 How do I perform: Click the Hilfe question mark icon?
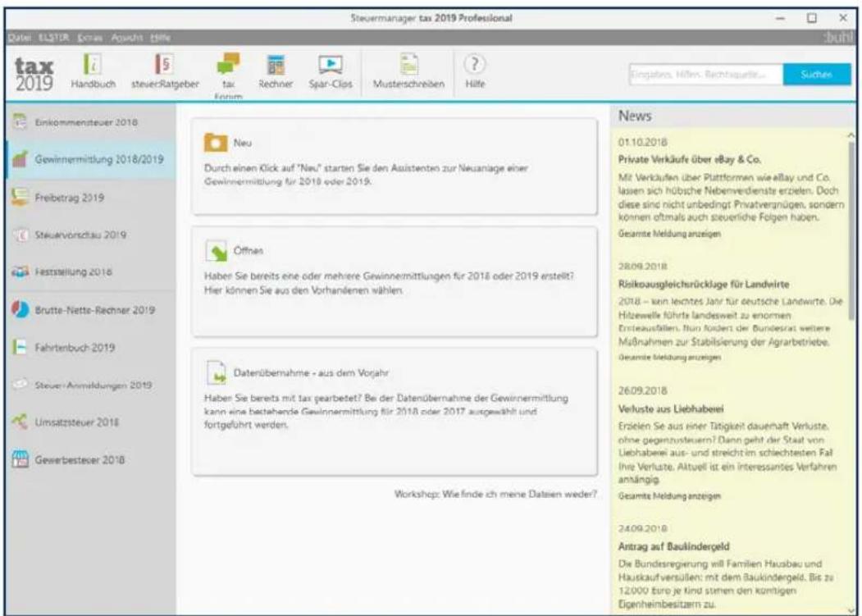point(474,64)
